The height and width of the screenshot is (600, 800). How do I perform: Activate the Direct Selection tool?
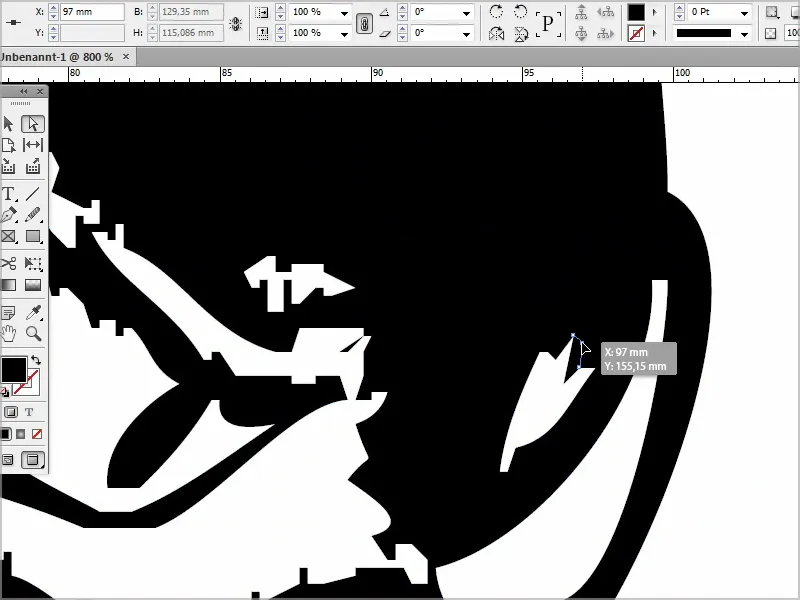(33, 124)
